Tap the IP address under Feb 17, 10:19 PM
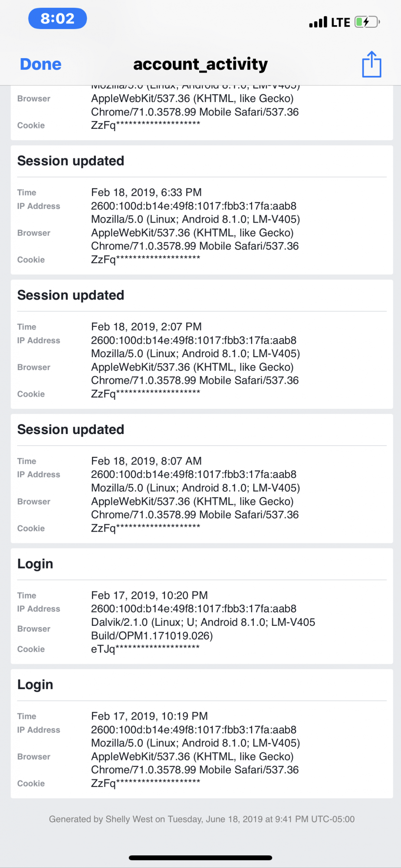Image resolution: width=401 pixels, height=868 pixels. (x=194, y=730)
